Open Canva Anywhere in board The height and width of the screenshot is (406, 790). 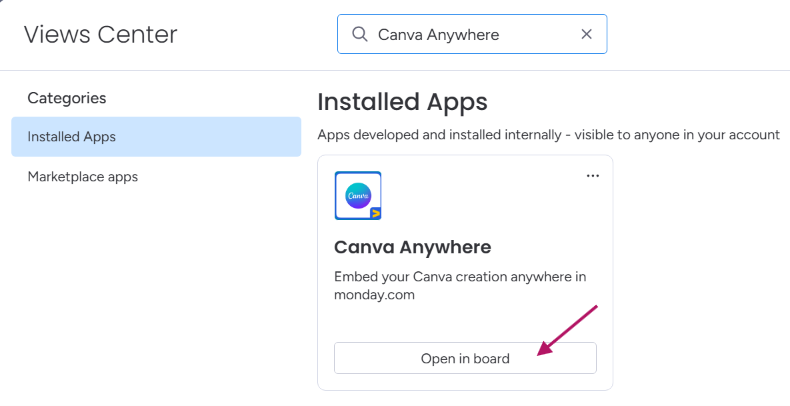pyautogui.click(x=465, y=358)
